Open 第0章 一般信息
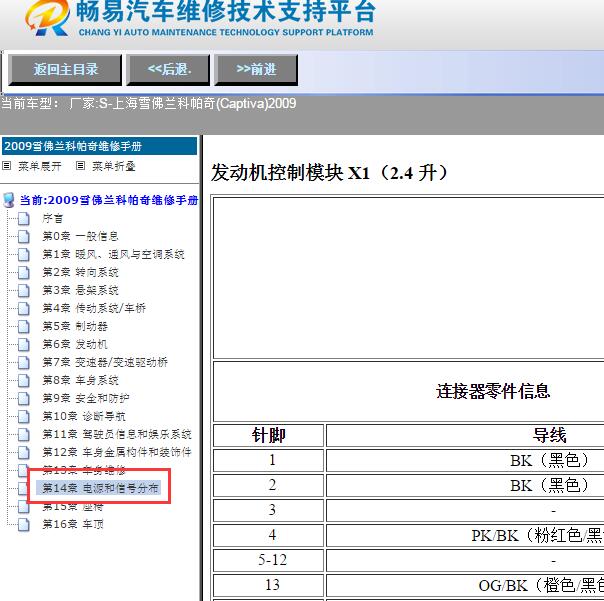 coord(80,236)
